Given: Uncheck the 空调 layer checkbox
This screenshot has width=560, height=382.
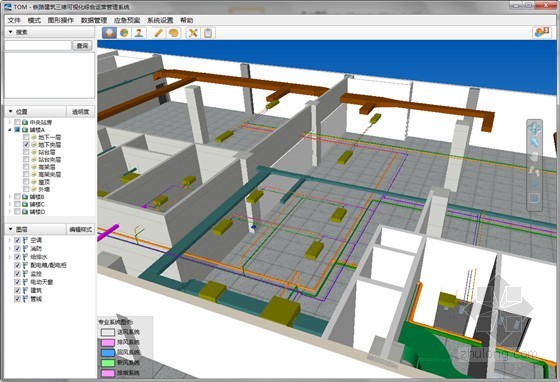Looking at the screenshot, I should tap(17, 240).
